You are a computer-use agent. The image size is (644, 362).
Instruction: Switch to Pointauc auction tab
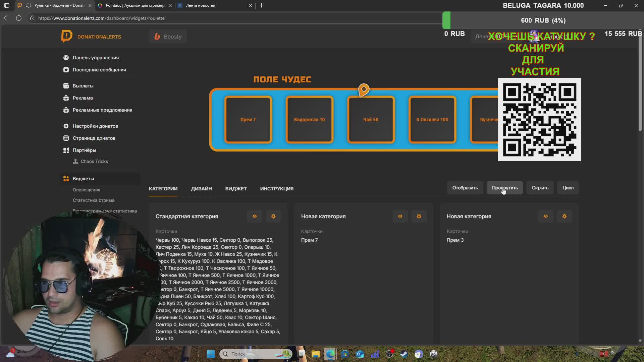136,5
